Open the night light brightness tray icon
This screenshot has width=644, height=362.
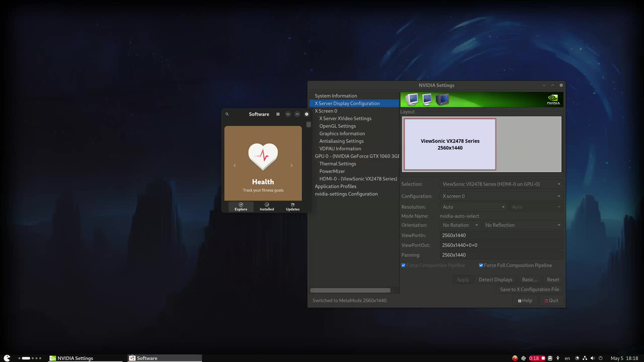tap(577, 358)
